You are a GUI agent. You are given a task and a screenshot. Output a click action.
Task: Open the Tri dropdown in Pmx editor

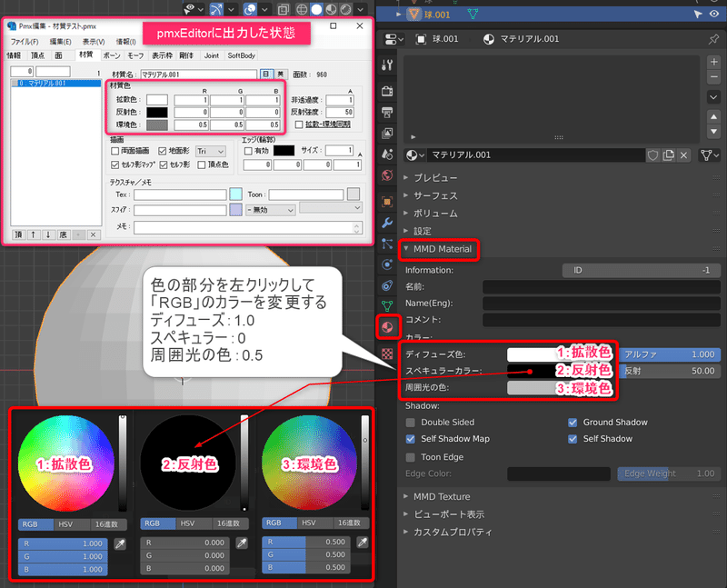click(211, 151)
